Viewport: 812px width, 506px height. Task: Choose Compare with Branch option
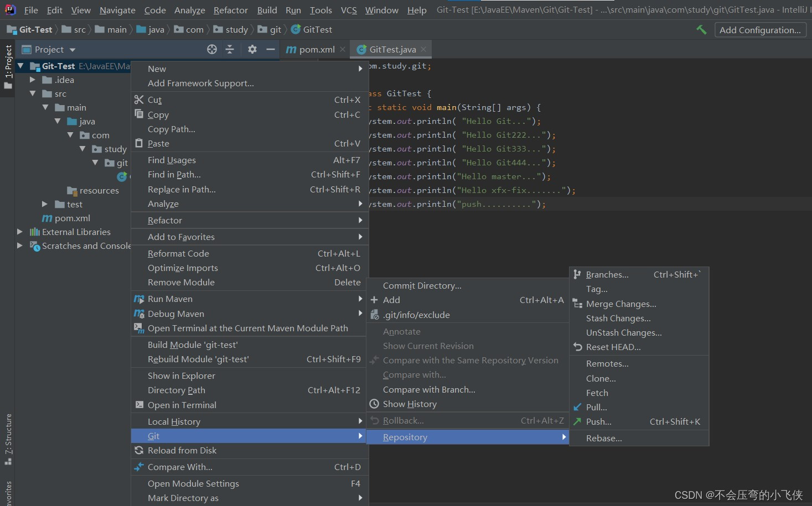[x=468, y=389]
